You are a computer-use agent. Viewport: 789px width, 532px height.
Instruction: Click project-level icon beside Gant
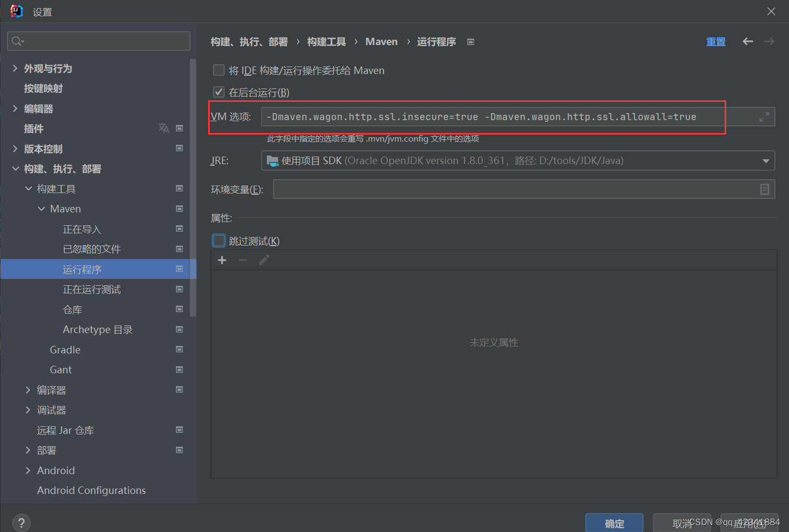180,370
